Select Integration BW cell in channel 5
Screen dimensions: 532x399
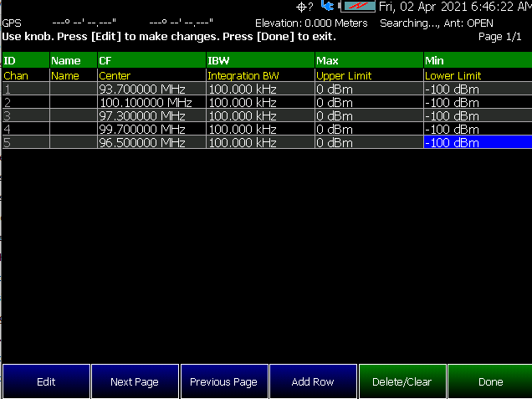(x=260, y=142)
